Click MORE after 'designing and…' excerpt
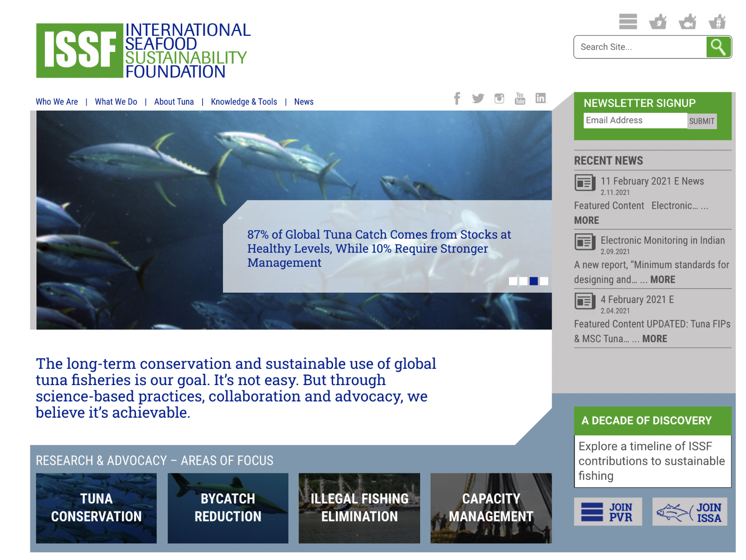This screenshot has width=746, height=560. pyautogui.click(x=663, y=280)
